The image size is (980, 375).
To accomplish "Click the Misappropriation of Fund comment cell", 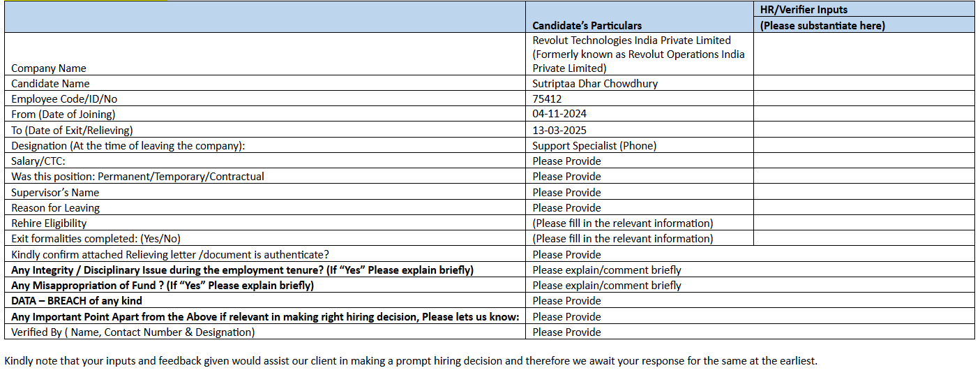I will point(606,286).
